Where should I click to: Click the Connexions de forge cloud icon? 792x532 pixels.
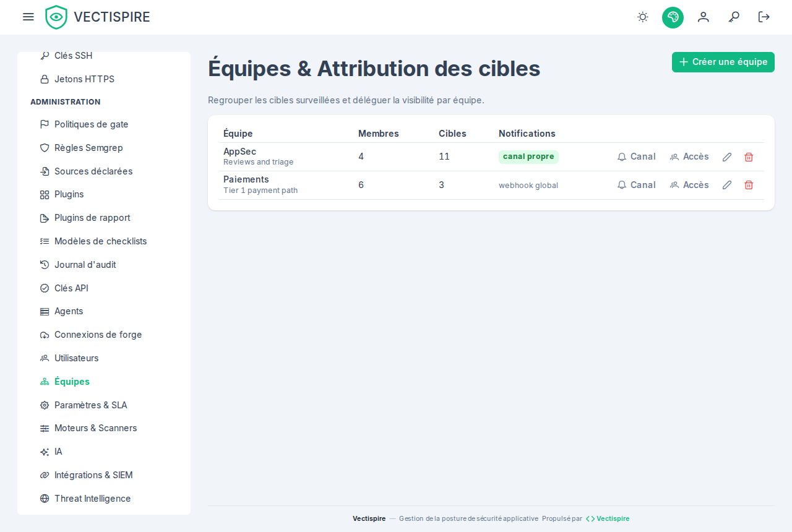click(x=45, y=335)
